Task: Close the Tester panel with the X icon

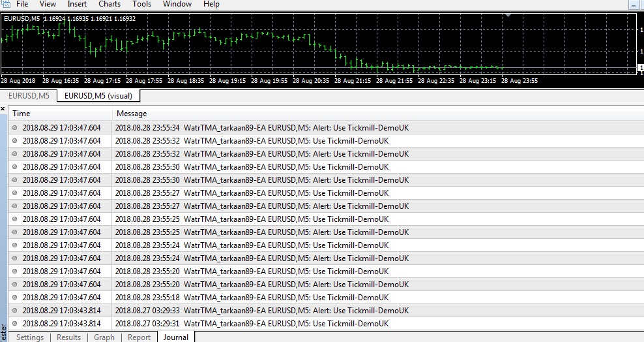Action: [x=3, y=109]
